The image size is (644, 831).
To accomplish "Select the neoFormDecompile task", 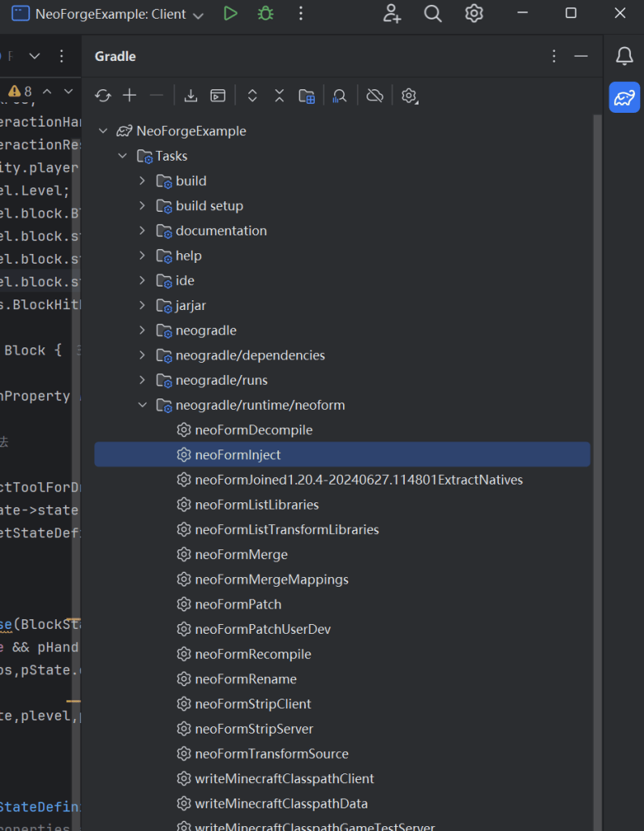I will click(x=253, y=430).
